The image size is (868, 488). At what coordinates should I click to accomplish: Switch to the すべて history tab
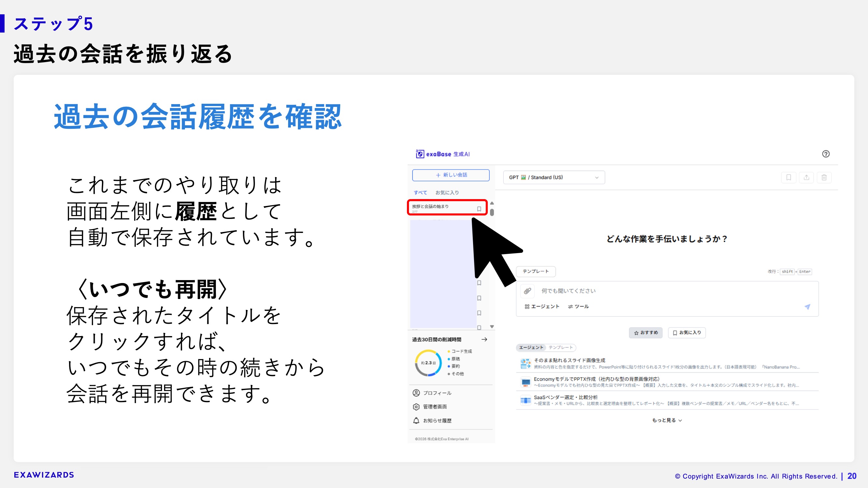(x=420, y=193)
